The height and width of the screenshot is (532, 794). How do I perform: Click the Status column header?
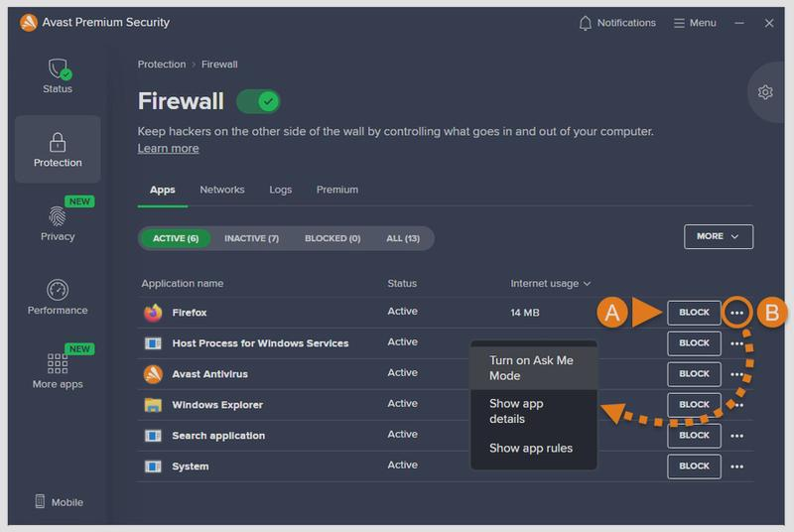pyautogui.click(x=402, y=284)
